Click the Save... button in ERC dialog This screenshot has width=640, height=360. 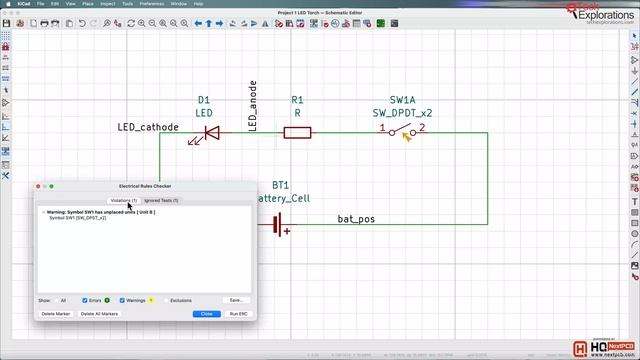(x=236, y=300)
